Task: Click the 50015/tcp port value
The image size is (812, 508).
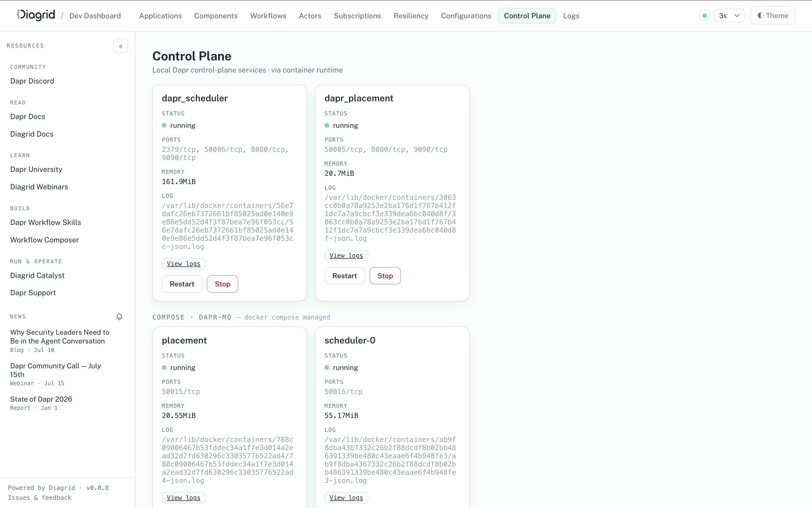Action: (181, 392)
